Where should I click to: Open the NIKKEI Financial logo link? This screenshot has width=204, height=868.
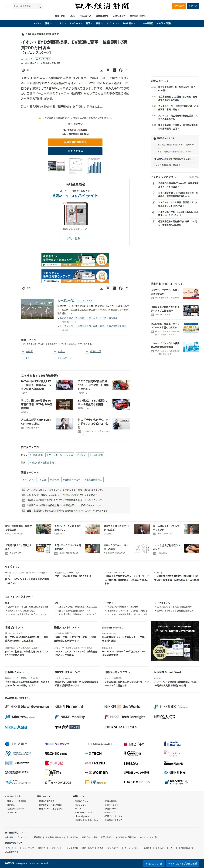point(68,706)
